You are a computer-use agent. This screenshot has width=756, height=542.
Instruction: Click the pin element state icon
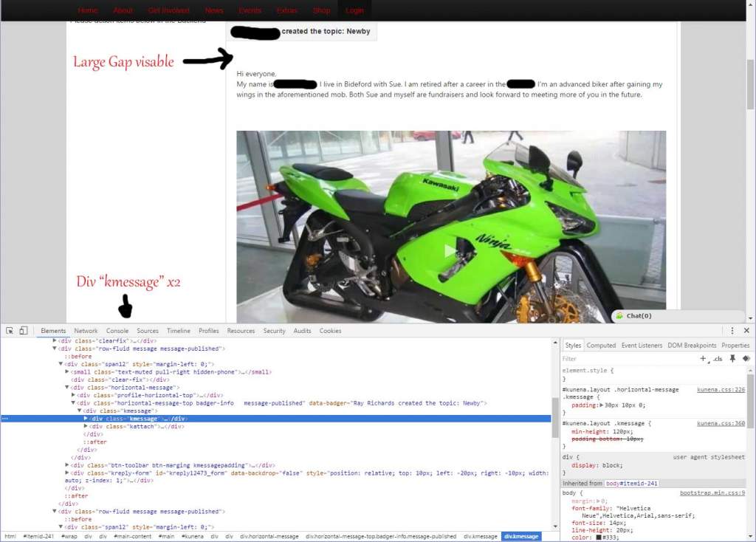(x=732, y=358)
